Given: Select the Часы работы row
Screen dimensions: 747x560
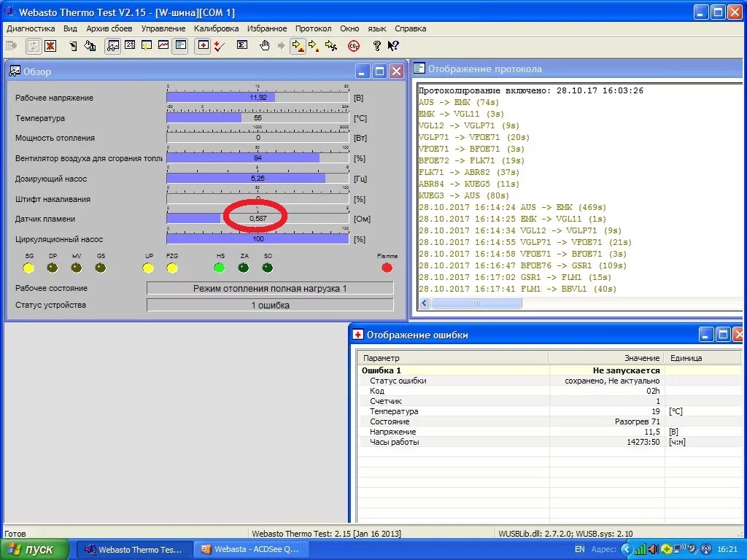Looking at the screenshot, I should 549,442.
